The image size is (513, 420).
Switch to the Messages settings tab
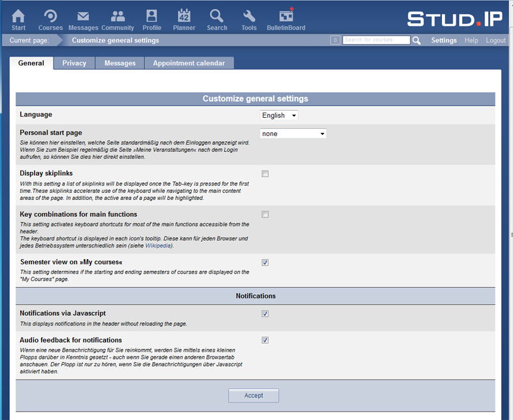[120, 63]
